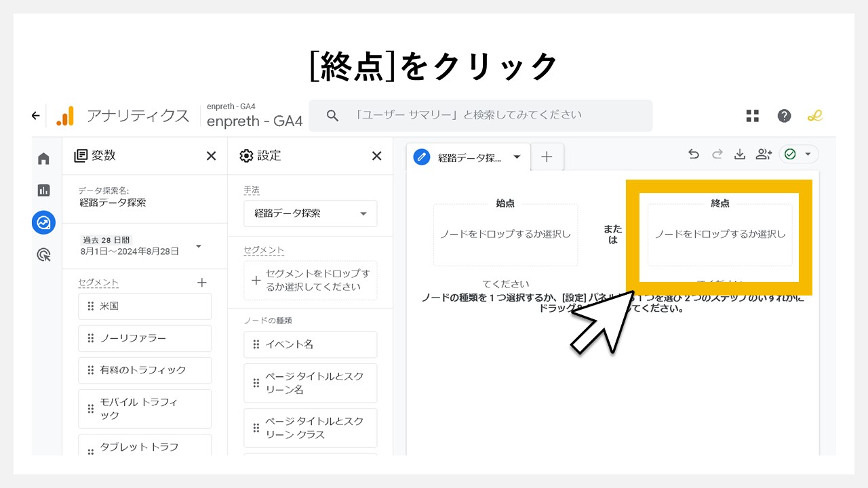The image size is (868, 488).
Task: Download the exploration data
Action: tap(740, 154)
